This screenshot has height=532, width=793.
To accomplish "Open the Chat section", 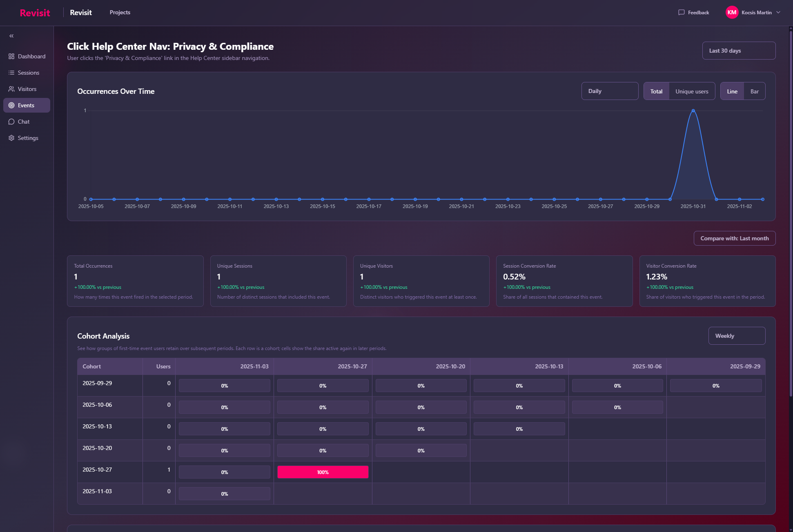I will click(x=24, y=122).
